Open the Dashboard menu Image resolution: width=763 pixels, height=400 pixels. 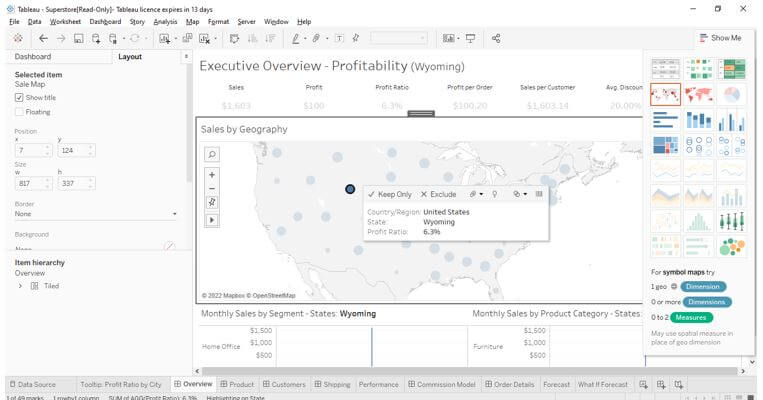[105, 21]
